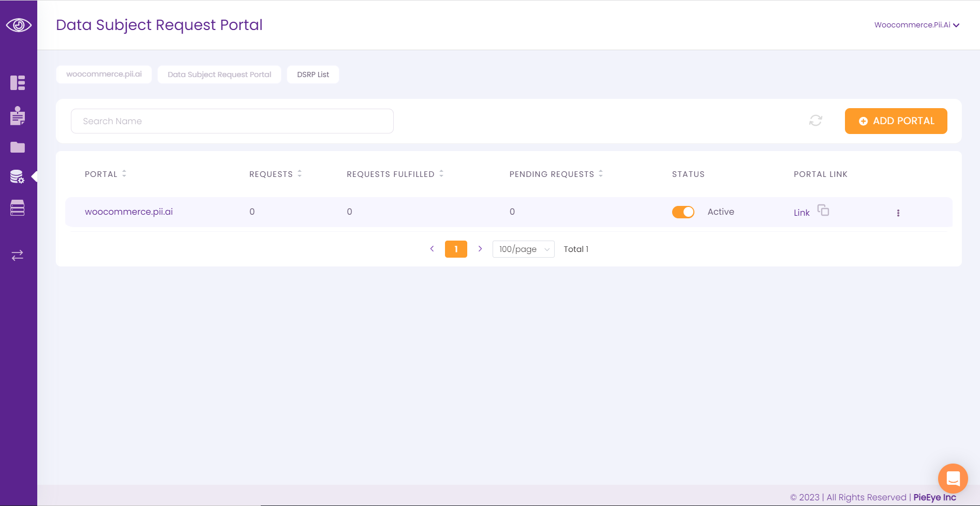The width and height of the screenshot is (980, 506).
Task: Click the PieEye Inc footer link
Action: pyautogui.click(x=934, y=497)
